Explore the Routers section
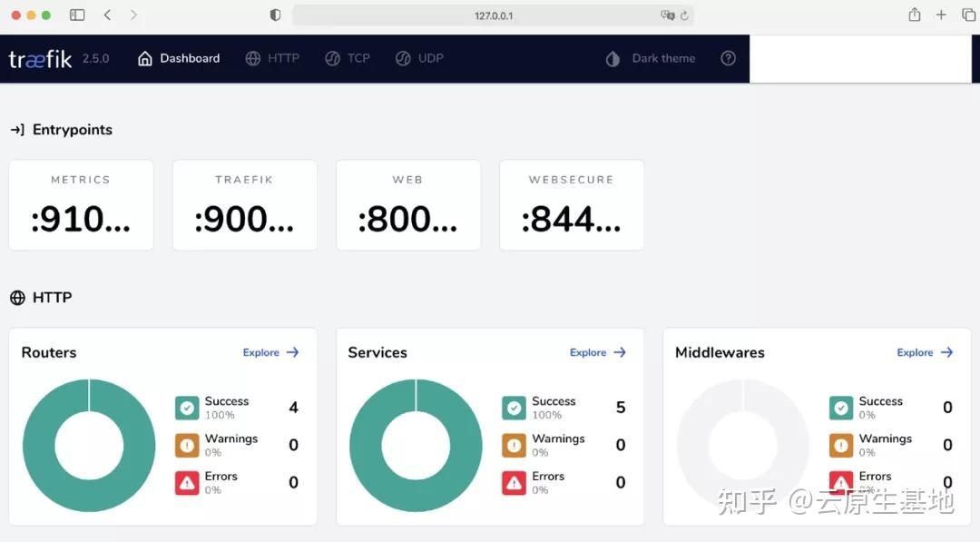980x542 pixels. point(270,352)
